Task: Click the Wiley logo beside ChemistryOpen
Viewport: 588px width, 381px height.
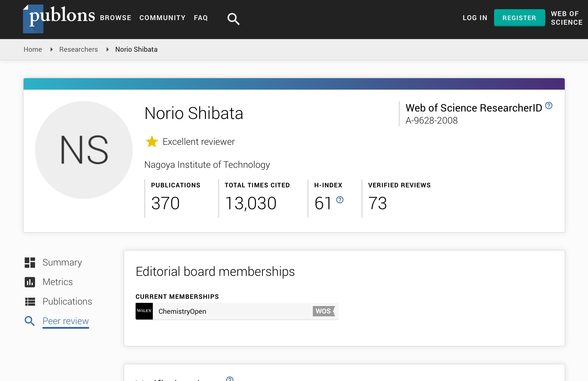Action: (x=144, y=311)
